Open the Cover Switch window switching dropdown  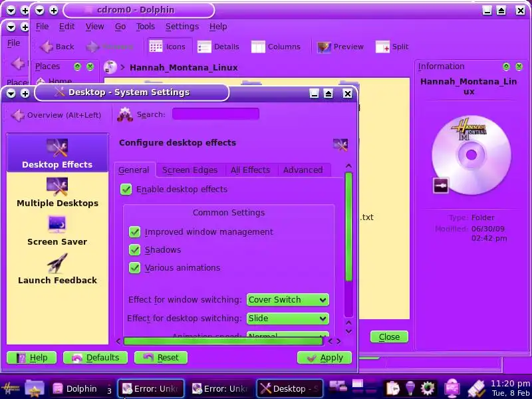[x=288, y=300]
